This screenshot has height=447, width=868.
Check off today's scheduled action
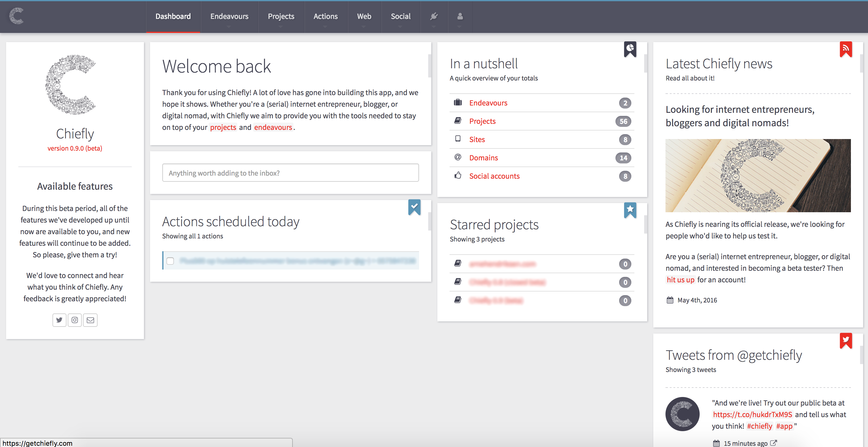(x=170, y=261)
